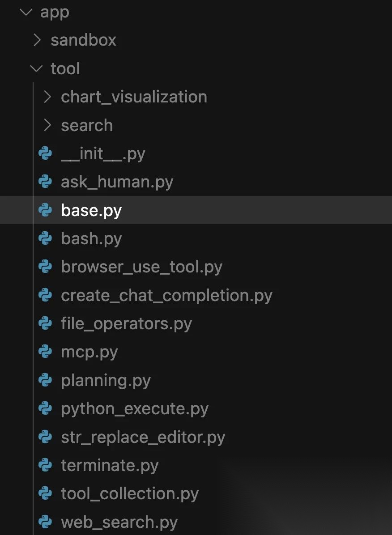The height and width of the screenshot is (535, 392).
Task: Open ask_human.py in the editor
Action: click(x=117, y=182)
